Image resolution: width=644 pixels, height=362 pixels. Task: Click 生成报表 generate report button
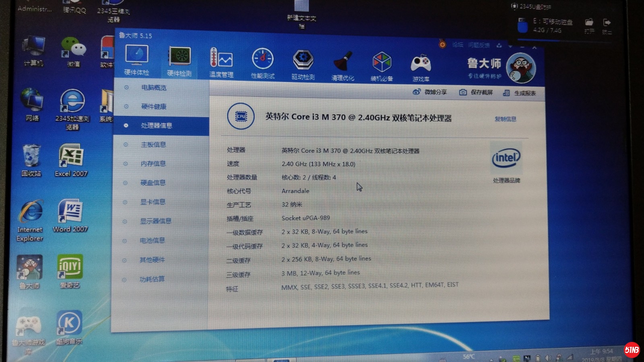(x=520, y=93)
